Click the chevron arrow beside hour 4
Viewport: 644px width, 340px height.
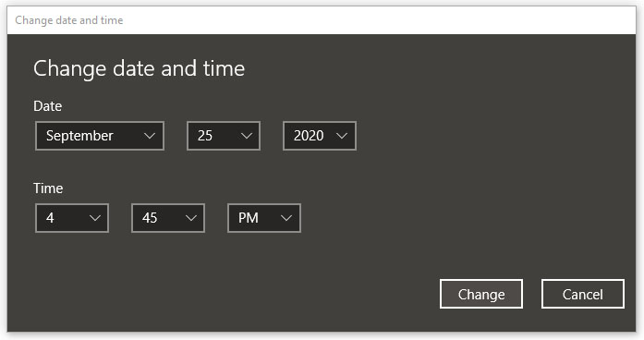click(95, 218)
